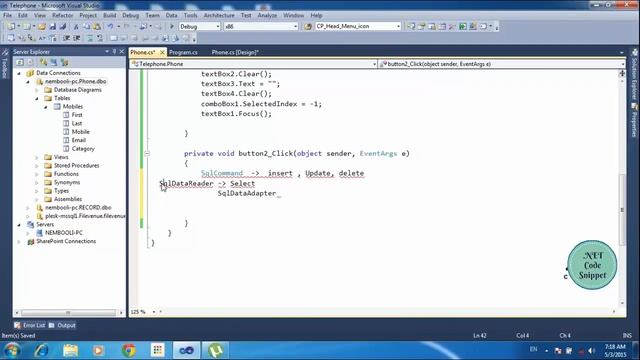640x360 pixels.
Task: Click the SqlDataAdapter text in code
Action: coord(247,193)
